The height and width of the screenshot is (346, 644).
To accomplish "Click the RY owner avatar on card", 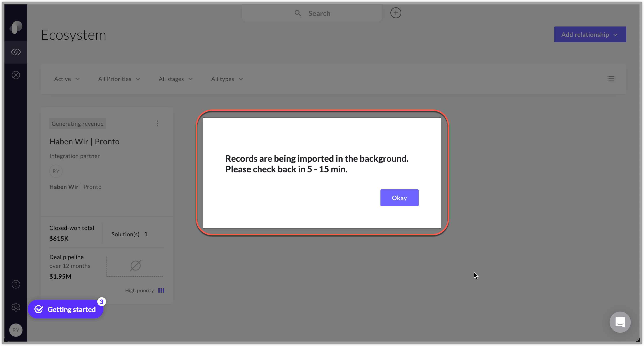I will click(56, 171).
